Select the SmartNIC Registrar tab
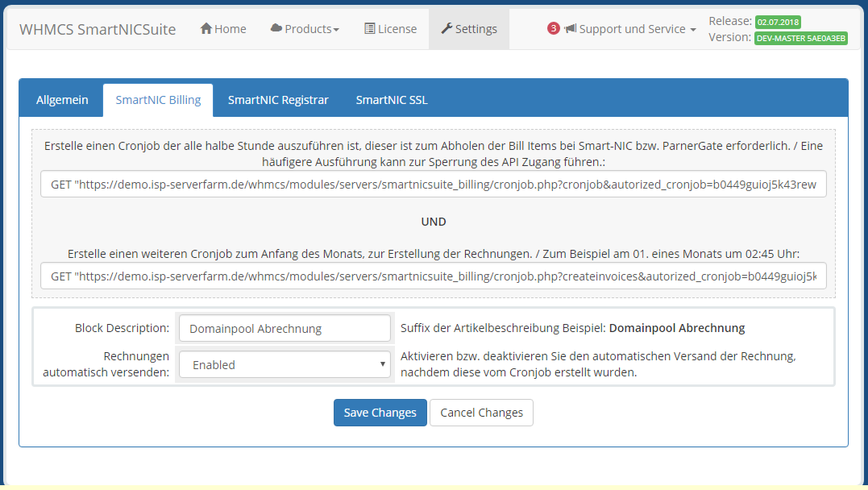 [278, 101]
